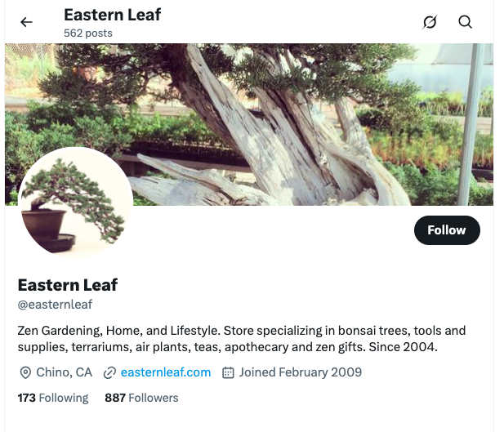This screenshot has width=504, height=432.
Task: Click the chain link icon beside website
Action: point(109,373)
